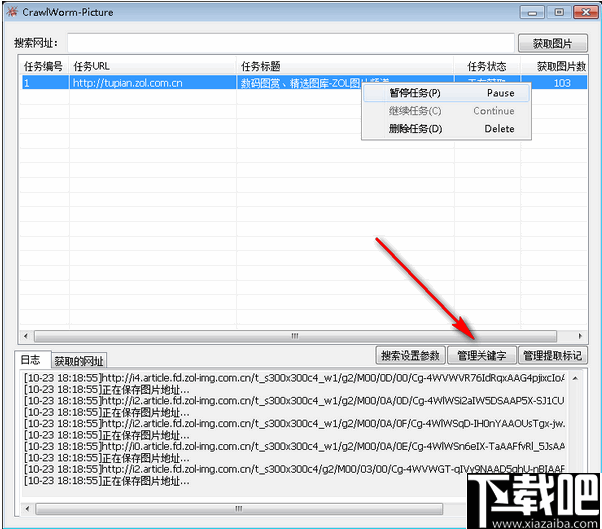Click log line with i0.article.fd.zol-img.com.cn URL
This screenshot has height=529, width=602.
pyautogui.click(x=294, y=446)
